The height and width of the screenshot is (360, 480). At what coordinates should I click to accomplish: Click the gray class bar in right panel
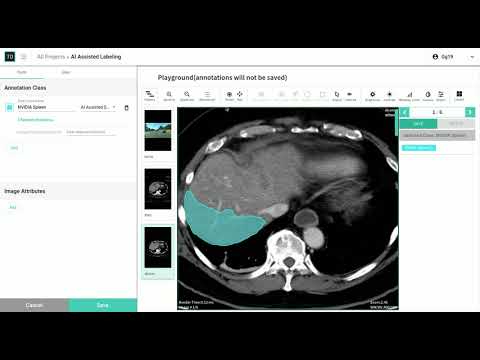(x=437, y=135)
